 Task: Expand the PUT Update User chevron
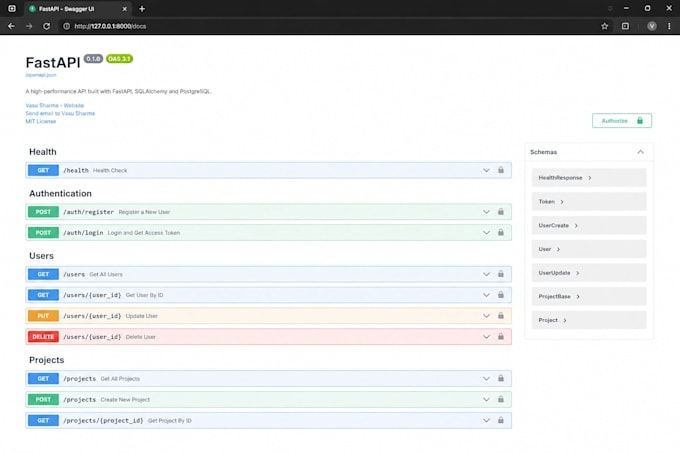(486, 316)
